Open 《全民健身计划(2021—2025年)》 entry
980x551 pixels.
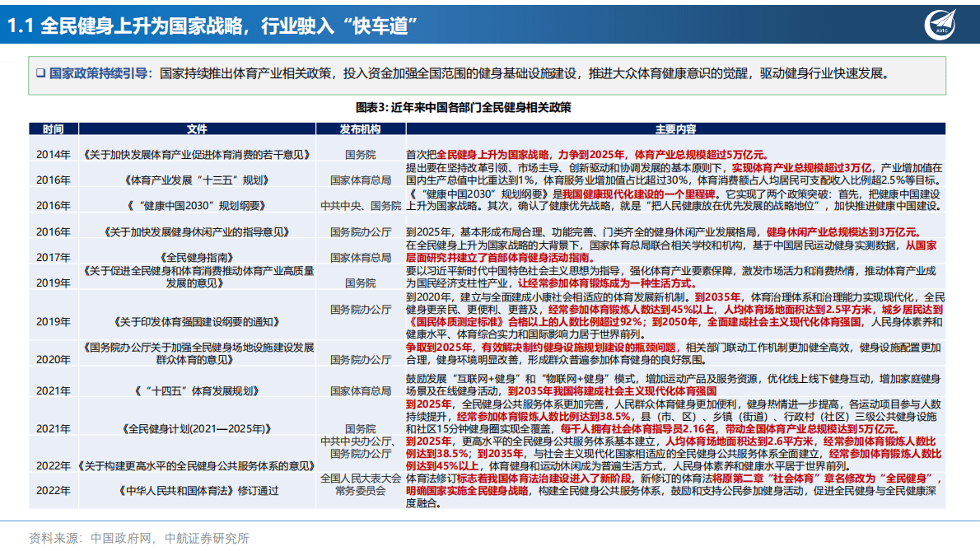coord(198,427)
